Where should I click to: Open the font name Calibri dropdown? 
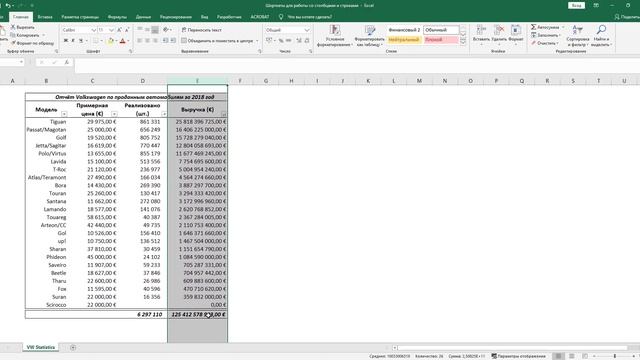[x=93, y=30]
